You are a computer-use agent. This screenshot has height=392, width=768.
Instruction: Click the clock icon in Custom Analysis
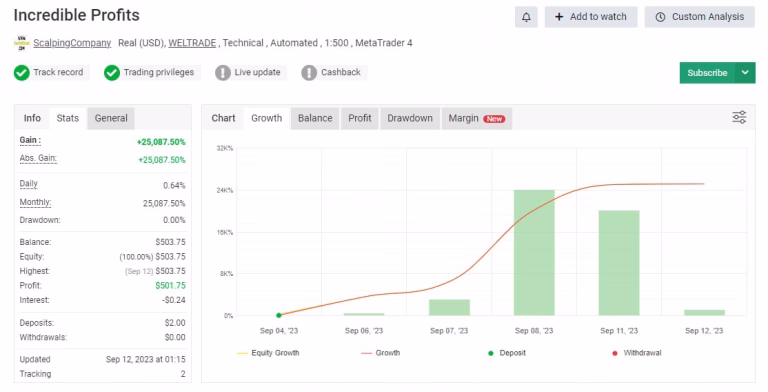[x=660, y=17]
